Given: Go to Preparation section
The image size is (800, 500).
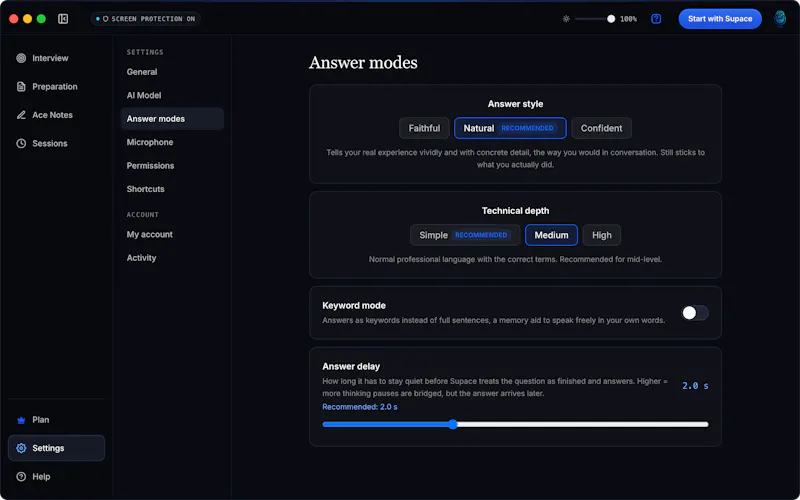Looking at the screenshot, I should click(x=56, y=87).
